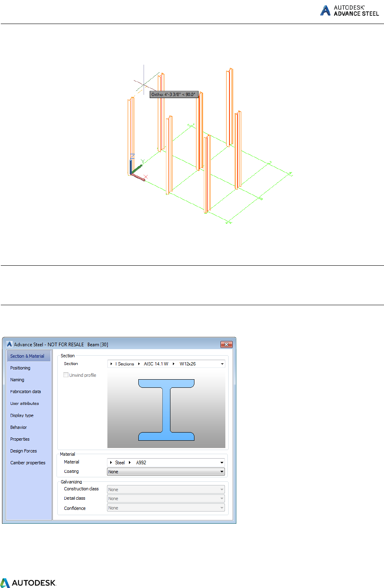Viewport: 384px width, 588px height.
Task: Click the 'A992' material grade text
Action: coord(141,463)
